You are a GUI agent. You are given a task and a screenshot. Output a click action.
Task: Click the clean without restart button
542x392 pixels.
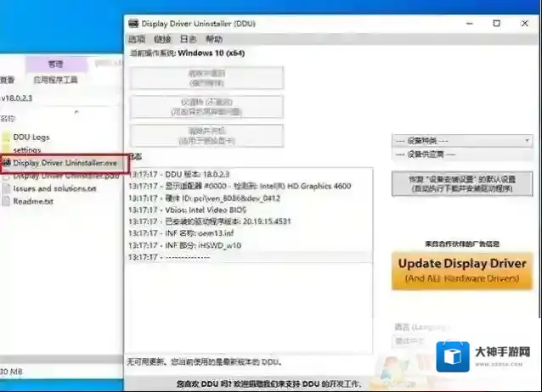[x=206, y=107]
